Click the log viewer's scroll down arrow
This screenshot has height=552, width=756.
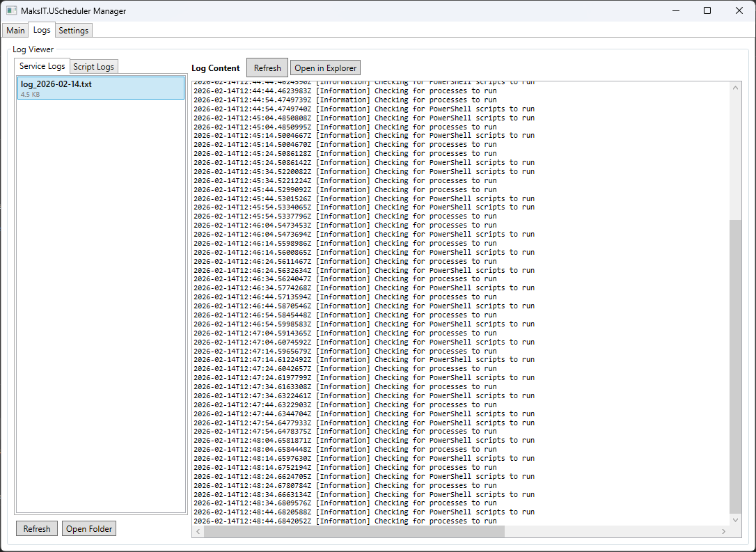click(x=736, y=520)
